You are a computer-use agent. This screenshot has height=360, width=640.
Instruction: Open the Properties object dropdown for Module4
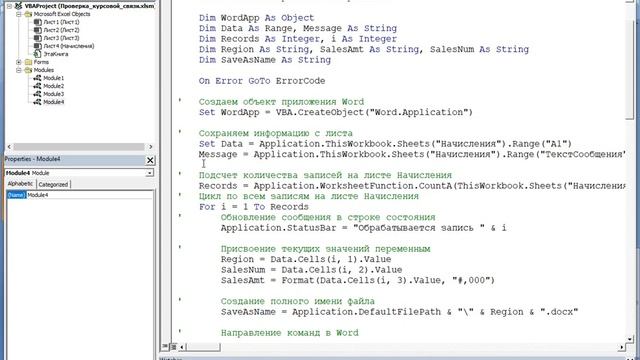tap(150, 173)
